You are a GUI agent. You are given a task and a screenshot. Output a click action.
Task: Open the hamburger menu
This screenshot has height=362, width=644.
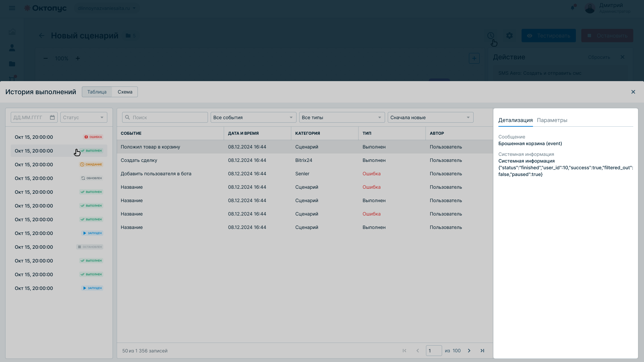click(12, 8)
